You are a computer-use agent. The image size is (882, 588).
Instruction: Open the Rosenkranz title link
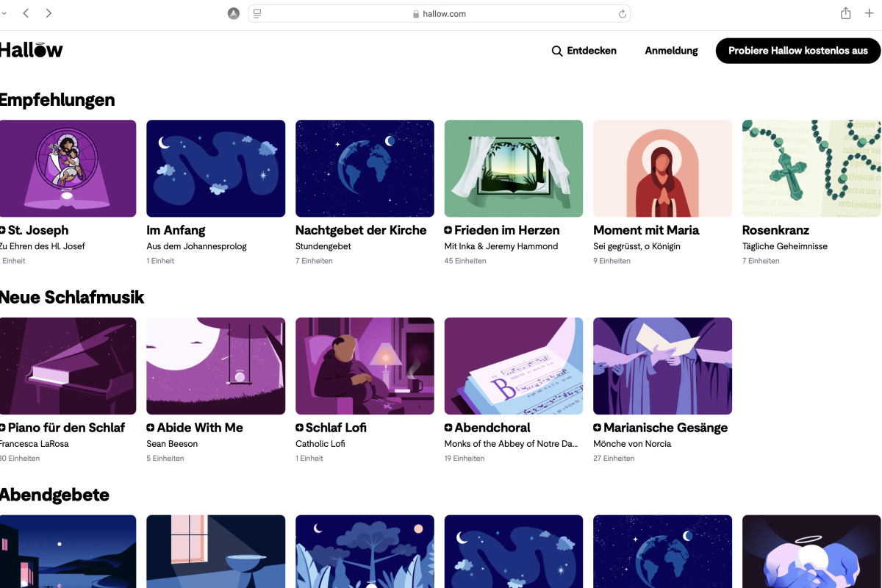coord(775,230)
